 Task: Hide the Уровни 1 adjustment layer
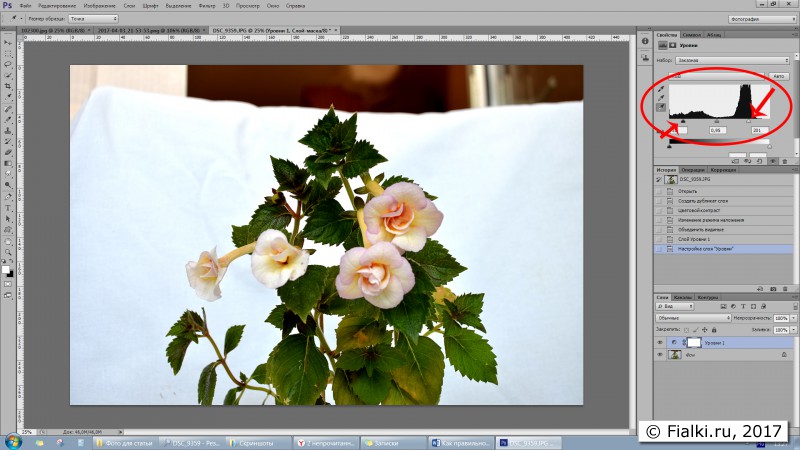660,342
